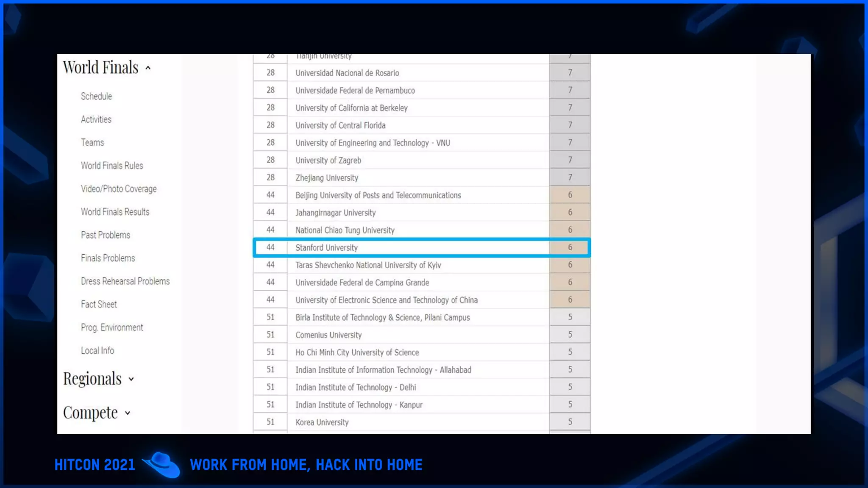The width and height of the screenshot is (868, 488).
Task: Open Local Info link
Action: point(97,351)
